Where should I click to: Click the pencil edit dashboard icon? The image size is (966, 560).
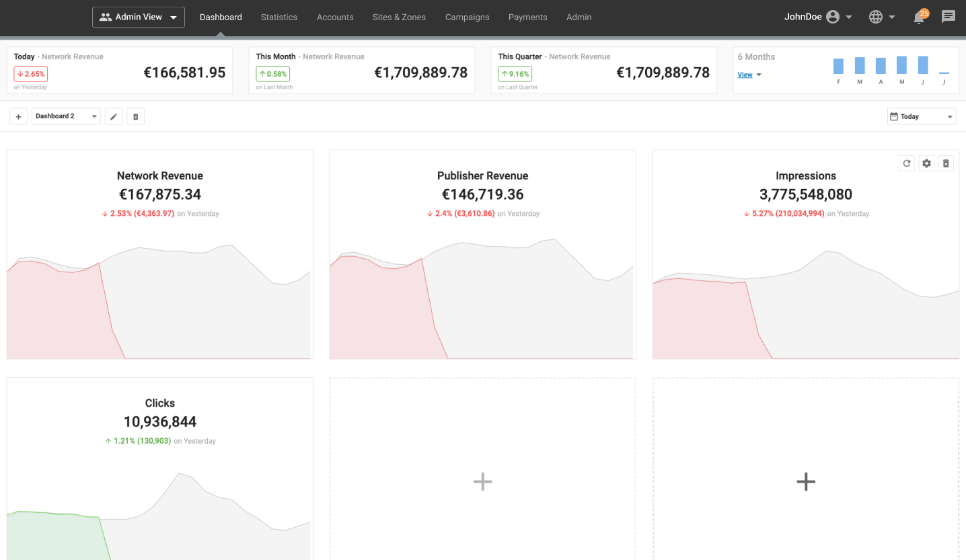(x=114, y=116)
